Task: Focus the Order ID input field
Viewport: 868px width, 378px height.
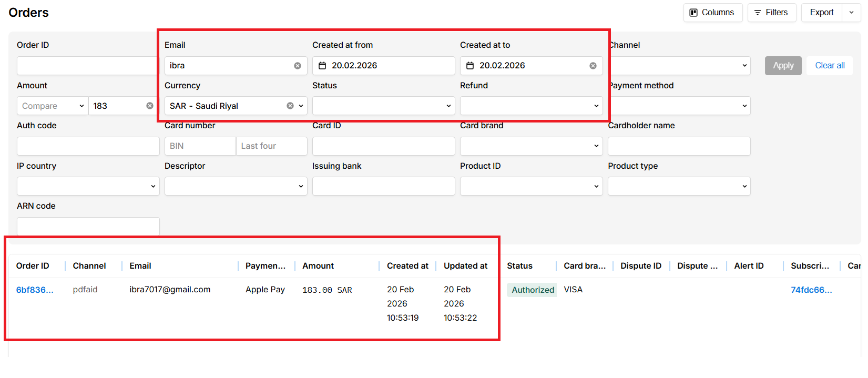Action: 87,66
